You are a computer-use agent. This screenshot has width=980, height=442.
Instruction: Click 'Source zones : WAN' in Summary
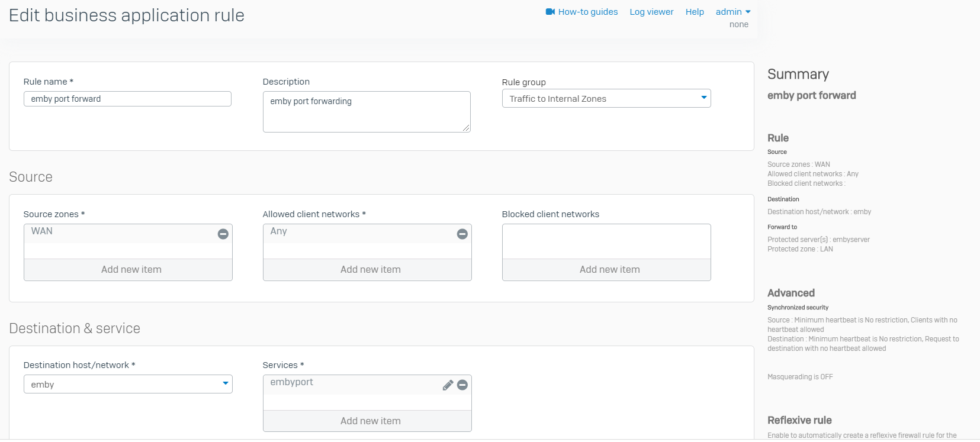coord(799,164)
